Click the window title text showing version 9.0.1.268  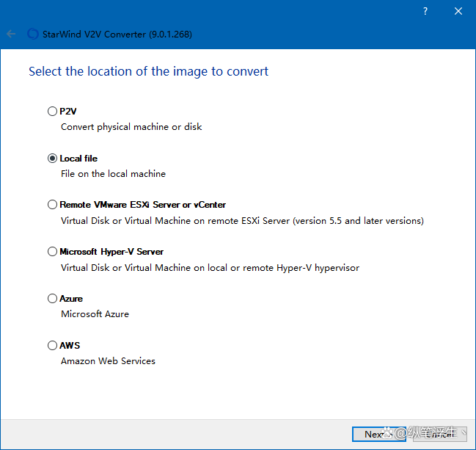click(x=117, y=35)
